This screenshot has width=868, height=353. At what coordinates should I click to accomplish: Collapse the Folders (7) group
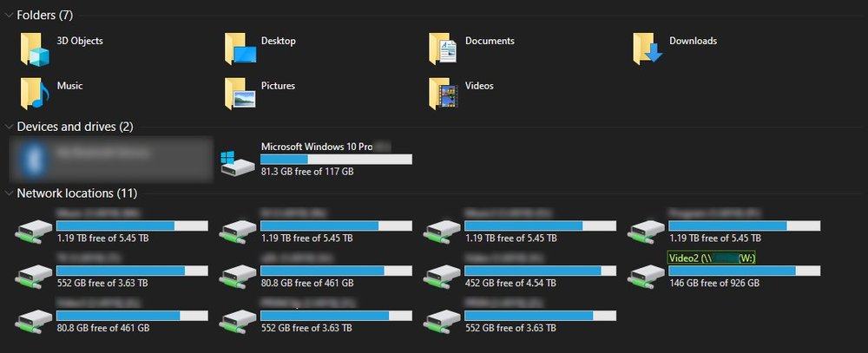tap(9, 15)
